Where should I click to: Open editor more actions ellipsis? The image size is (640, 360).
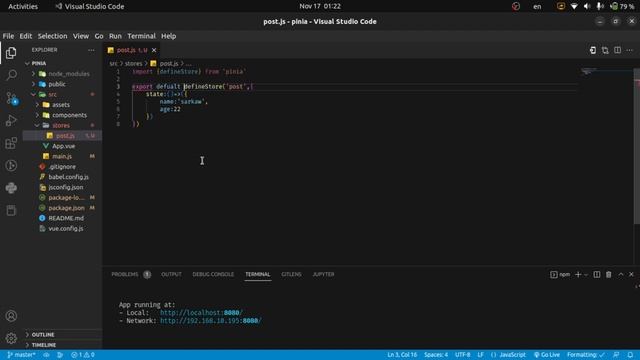coord(630,50)
